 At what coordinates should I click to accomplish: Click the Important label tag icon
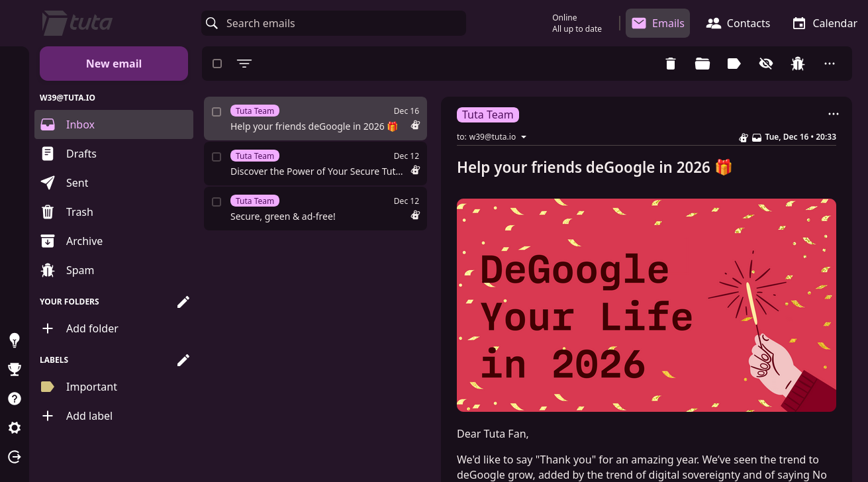48,387
